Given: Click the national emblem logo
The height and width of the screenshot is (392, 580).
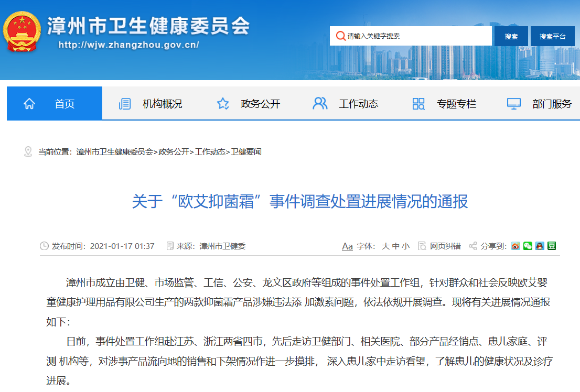Looking at the screenshot, I should (x=22, y=32).
